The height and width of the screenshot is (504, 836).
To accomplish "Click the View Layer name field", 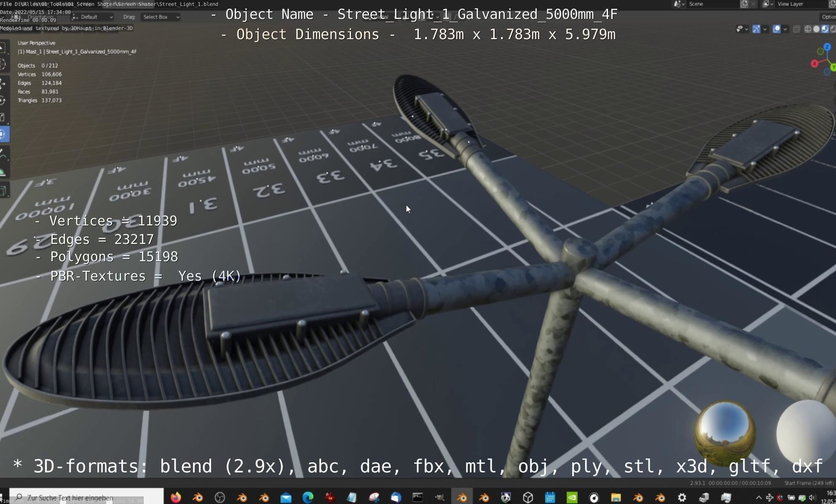I will 802,4.
